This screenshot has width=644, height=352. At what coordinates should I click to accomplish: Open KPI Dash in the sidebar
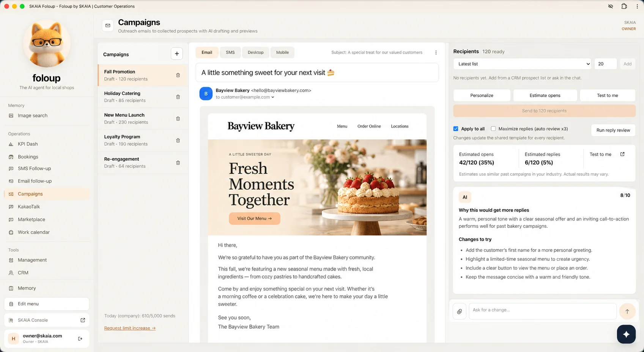[x=47, y=144]
